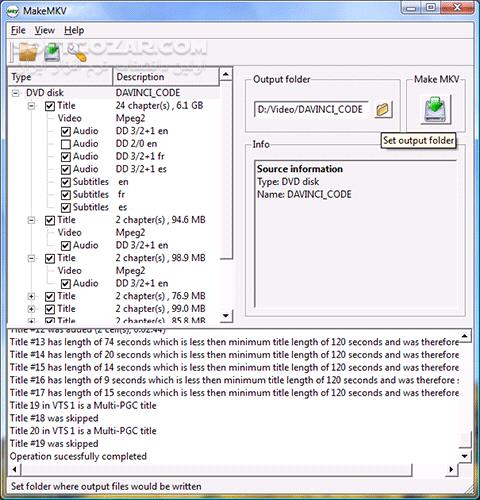Click the Description column header

[166, 77]
